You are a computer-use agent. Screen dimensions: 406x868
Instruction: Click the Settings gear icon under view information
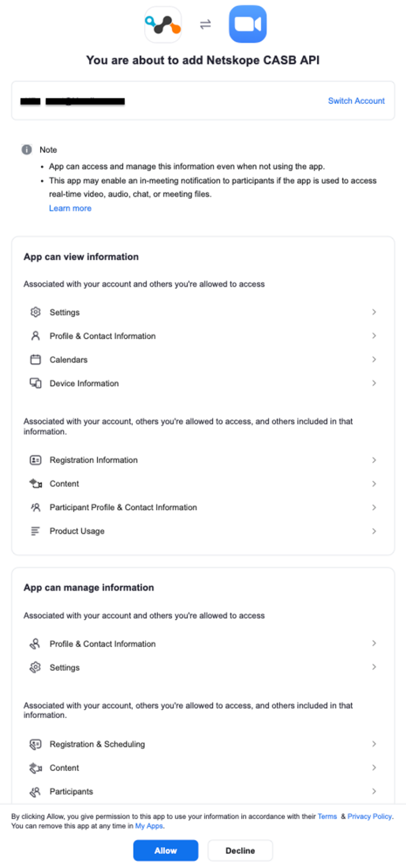pos(35,312)
